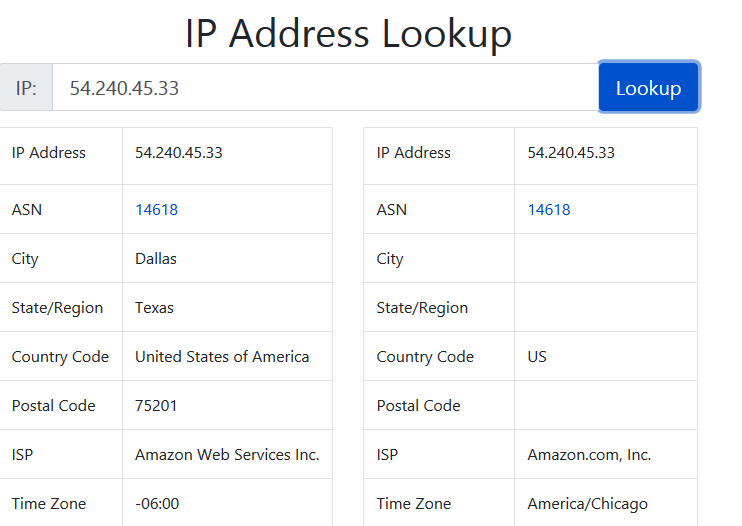Click the State/Region label in left table

click(57, 308)
